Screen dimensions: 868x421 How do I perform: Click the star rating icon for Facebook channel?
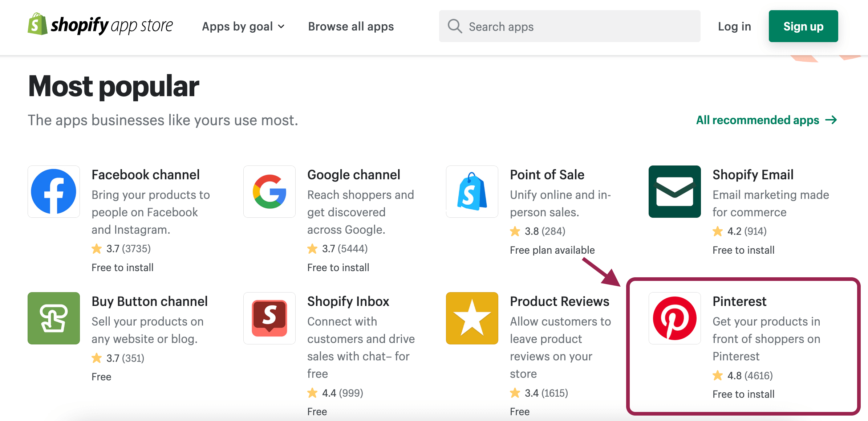tap(97, 249)
